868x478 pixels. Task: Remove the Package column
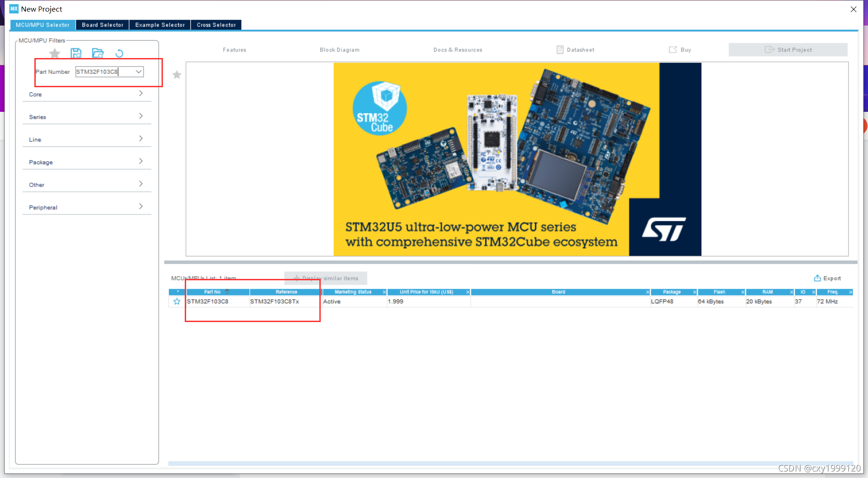695,292
